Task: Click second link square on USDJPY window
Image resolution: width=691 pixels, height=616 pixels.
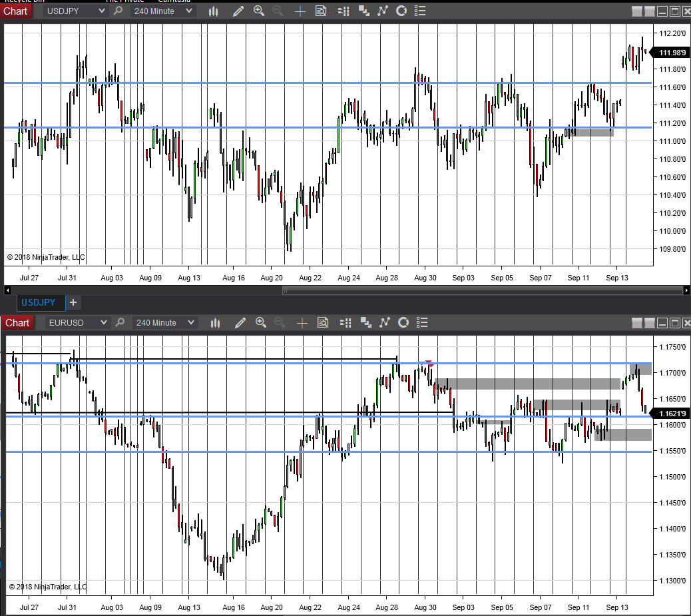Action: tap(650, 12)
